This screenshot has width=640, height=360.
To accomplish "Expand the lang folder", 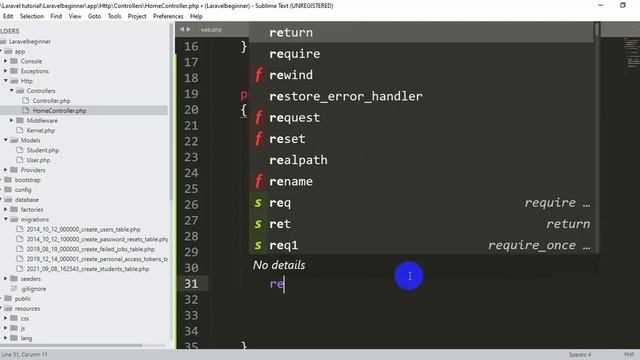I will pyautogui.click(x=6, y=338).
